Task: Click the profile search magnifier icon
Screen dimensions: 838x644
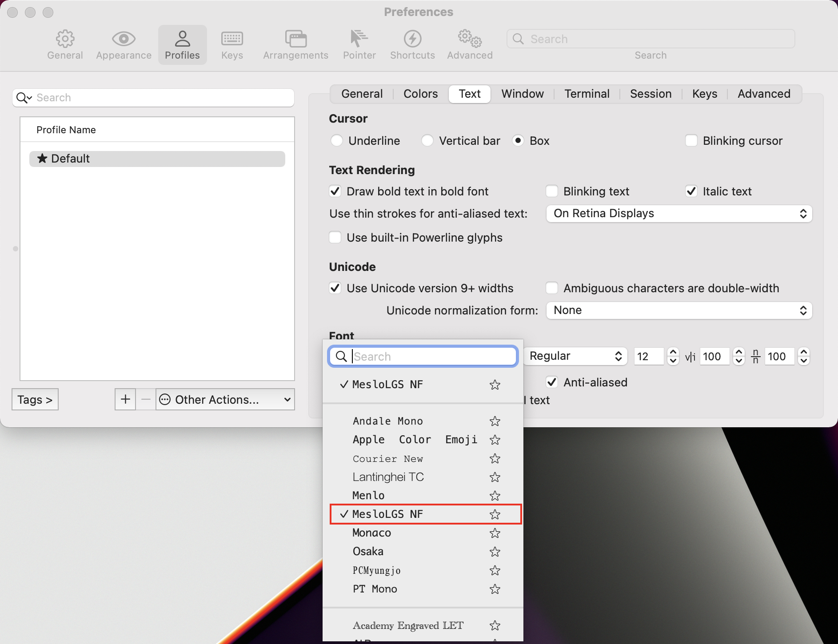Action: (x=24, y=98)
